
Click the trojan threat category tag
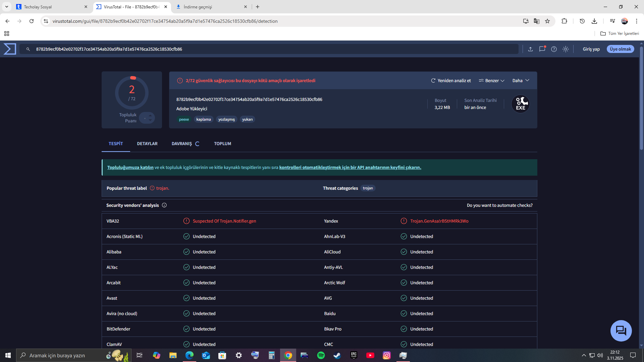tap(368, 188)
